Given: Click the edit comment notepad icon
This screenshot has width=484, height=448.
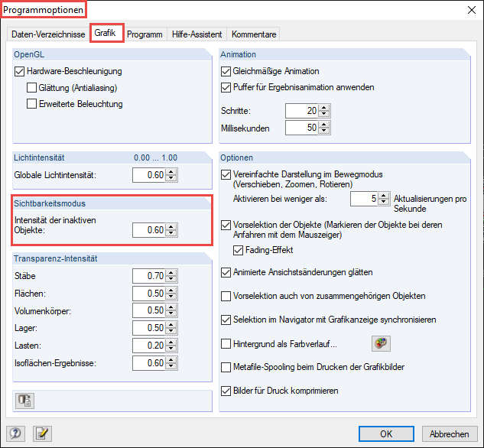Looking at the screenshot, I should point(42,433).
